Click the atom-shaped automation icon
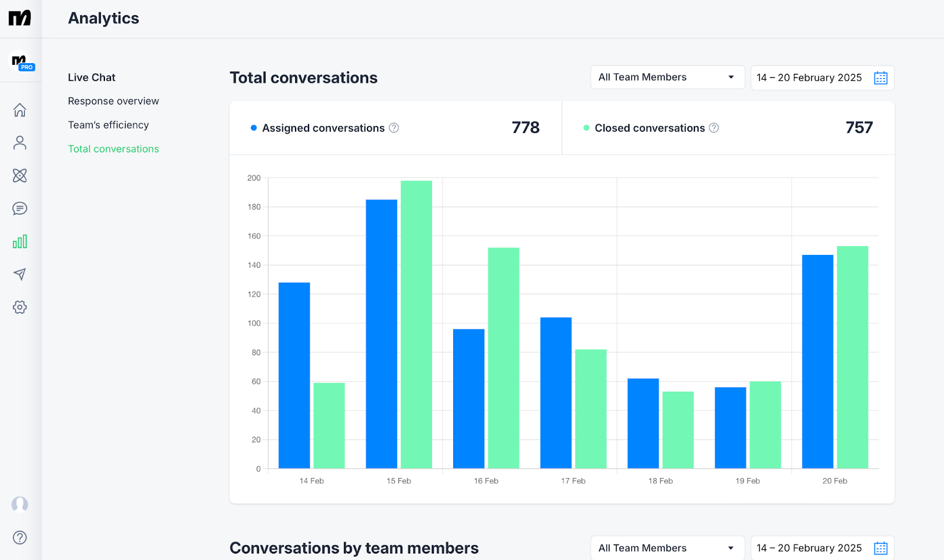The height and width of the screenshot is (560, 944). (x=20, y=175)
